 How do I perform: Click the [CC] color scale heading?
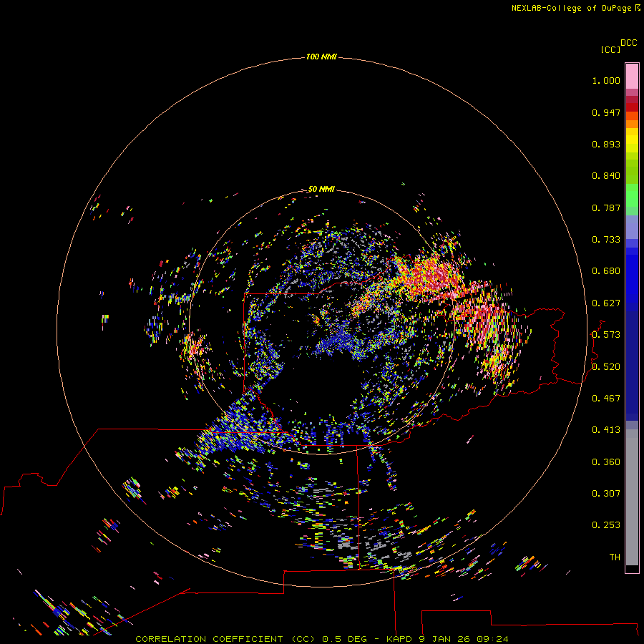pyautogui.click(x=610, y=49)
